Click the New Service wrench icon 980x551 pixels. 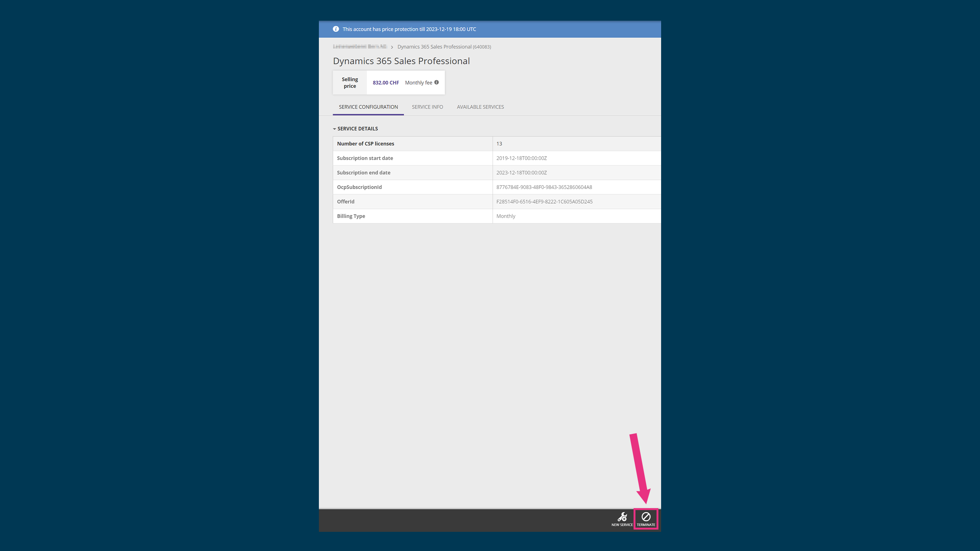622,517
